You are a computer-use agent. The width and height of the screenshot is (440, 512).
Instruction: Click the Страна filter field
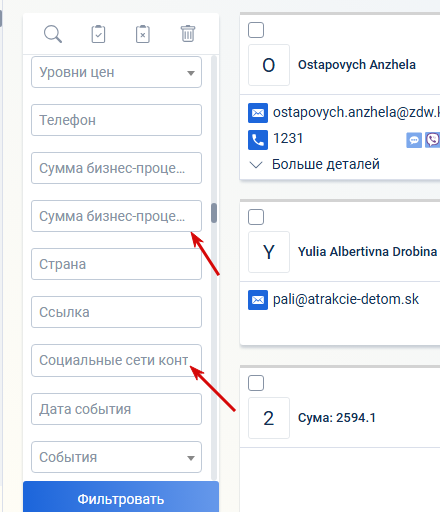(116, 264)
